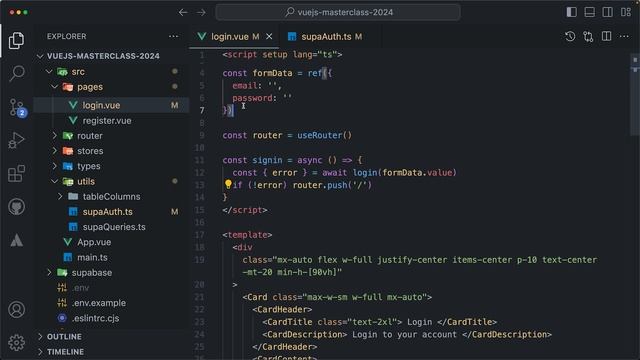640x360 pixels.
Task: Click the vuejs-masterclass-2024 command center search
Action: [x=338, y=12]
